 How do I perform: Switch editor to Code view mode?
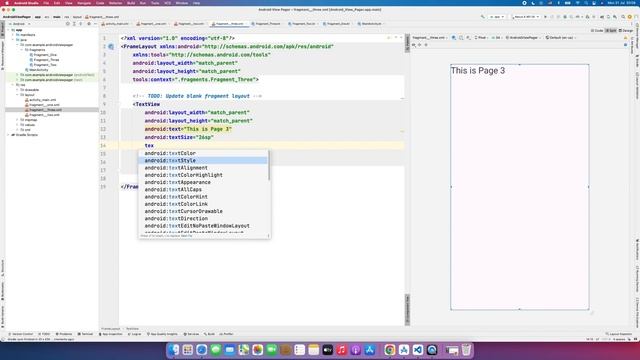[x=597, y=31]
